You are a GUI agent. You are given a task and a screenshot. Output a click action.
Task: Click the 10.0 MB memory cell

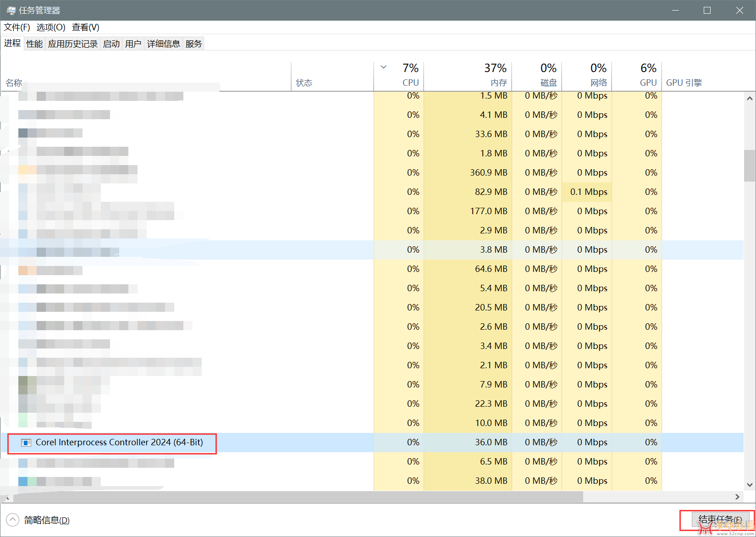[468, 423]
